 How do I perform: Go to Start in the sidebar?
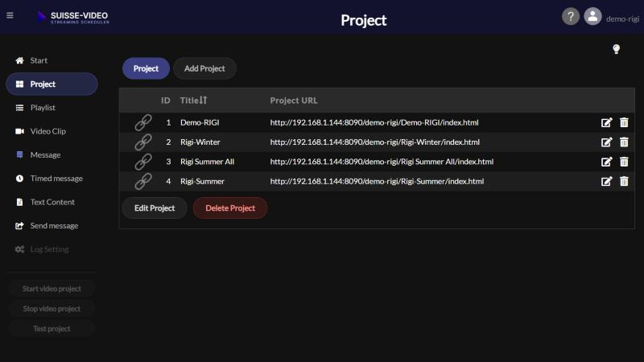point(52,60)
